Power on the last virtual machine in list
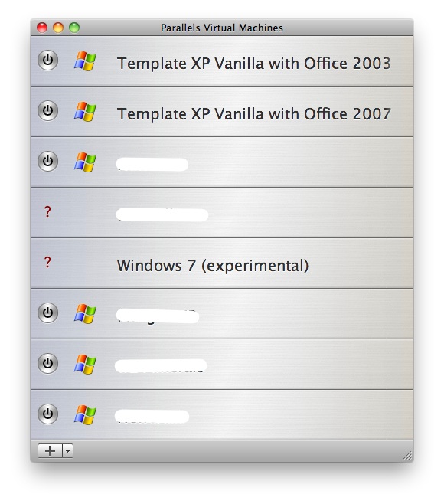 click(x=48, y=414)
